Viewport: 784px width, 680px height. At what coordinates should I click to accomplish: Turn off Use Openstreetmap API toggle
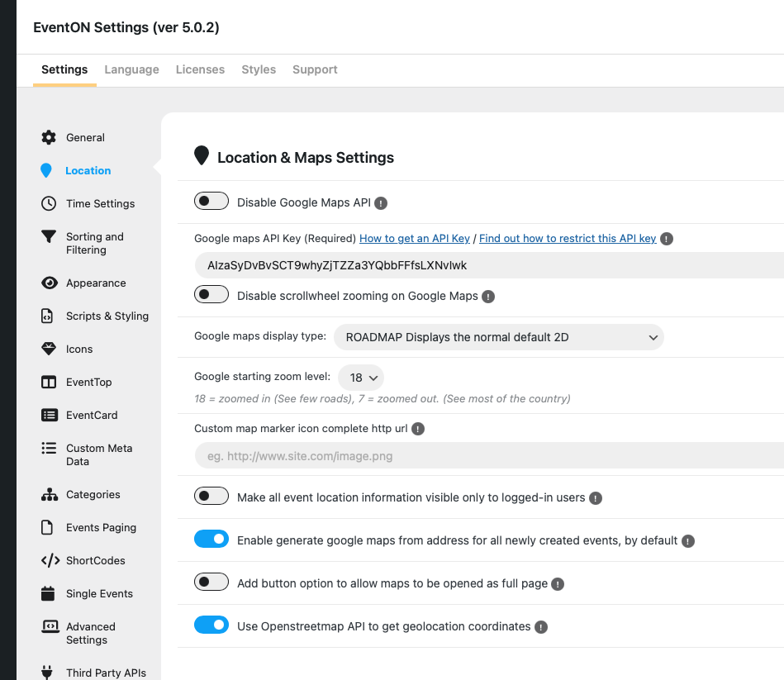tap(211, 625)
